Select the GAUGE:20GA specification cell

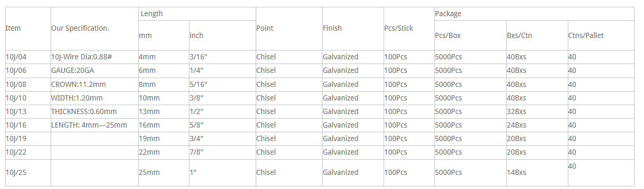coord(94,70)
